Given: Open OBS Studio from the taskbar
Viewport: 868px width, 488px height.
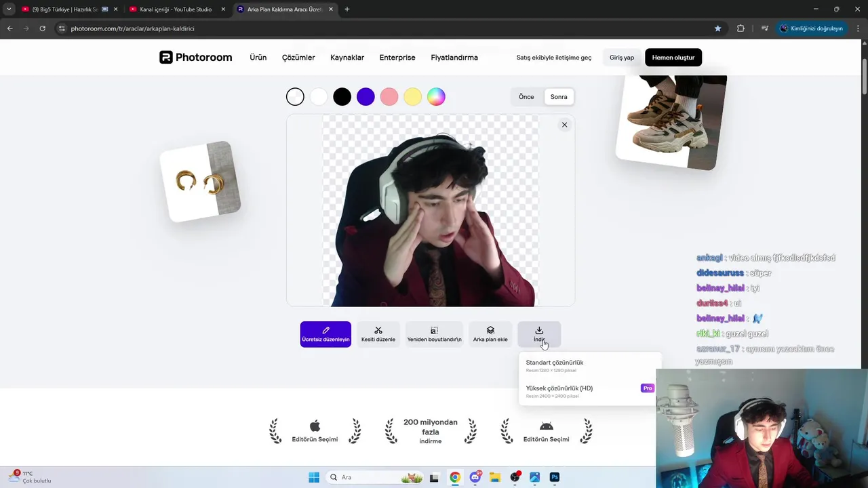Looking at the screenshot, I should point(515,477).
